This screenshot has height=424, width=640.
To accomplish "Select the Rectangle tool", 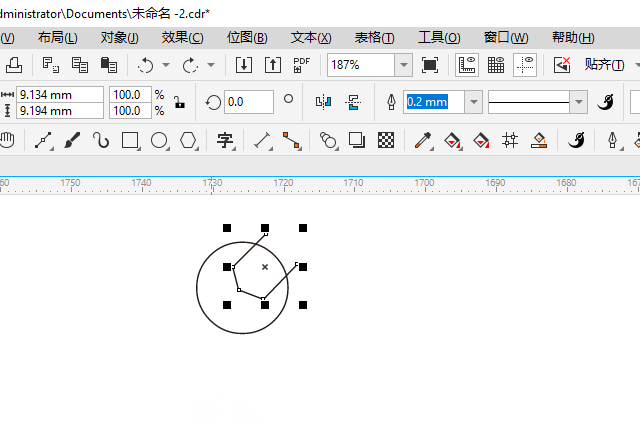I will pyautogui.click(x=130, y=140).
